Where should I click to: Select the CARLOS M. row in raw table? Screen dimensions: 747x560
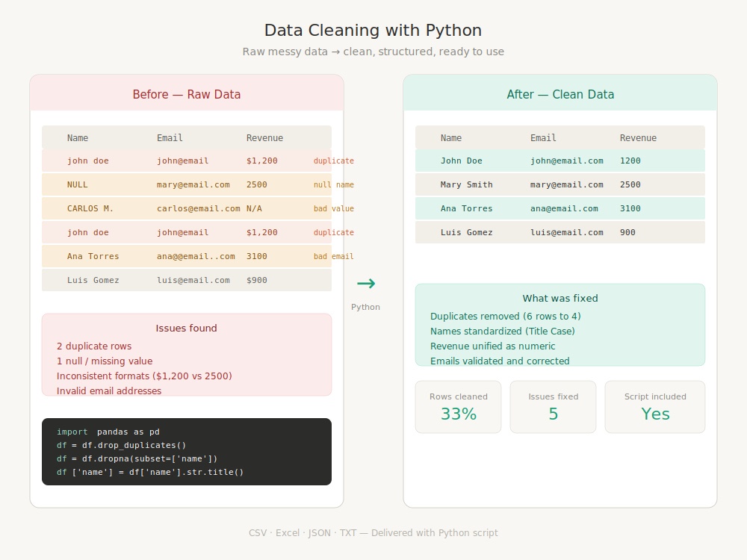(x=187, y=208)
